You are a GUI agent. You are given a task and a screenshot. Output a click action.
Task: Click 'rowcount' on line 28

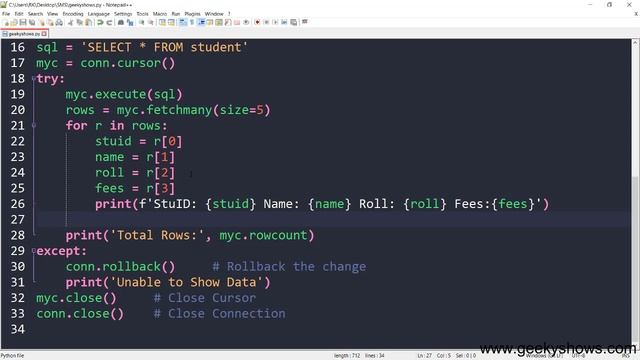[x=278, y=235]
